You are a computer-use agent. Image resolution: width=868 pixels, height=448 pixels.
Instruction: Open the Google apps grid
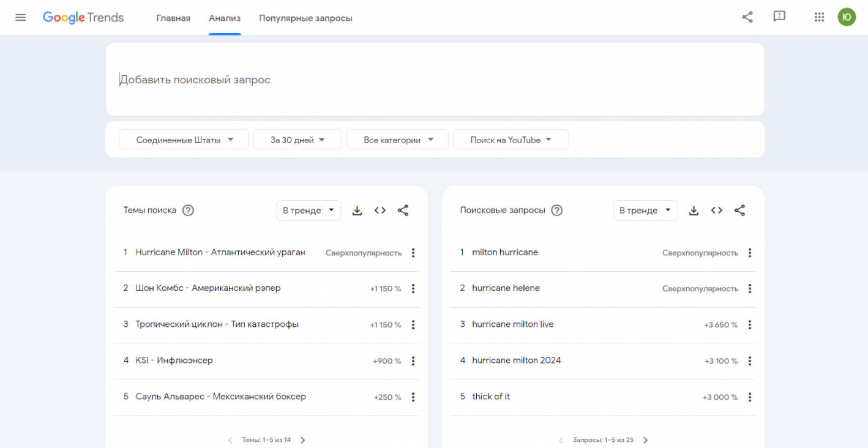[x=819, y=17]
